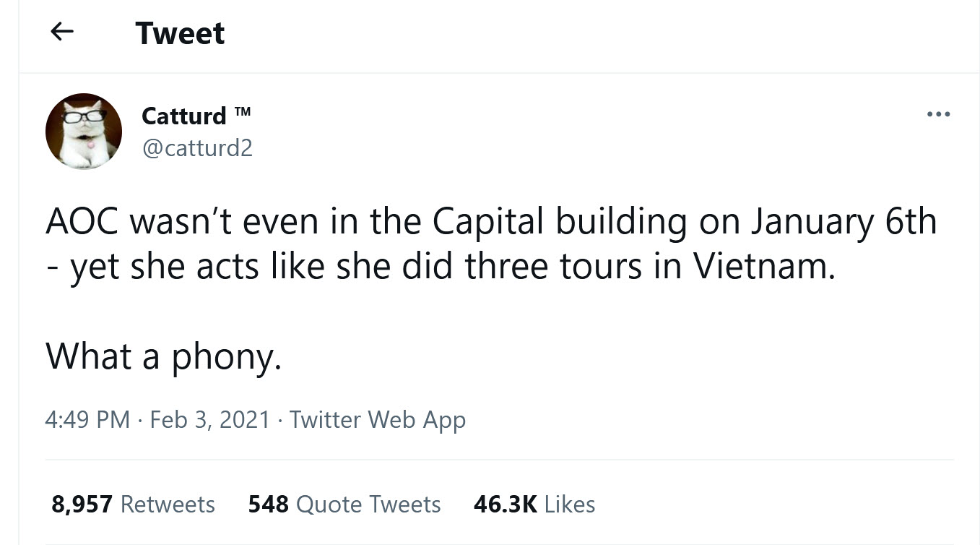Viewport: 980px width, 545px height.
Task: Click the back arrow icon
Action: click(x=63, y=32)
